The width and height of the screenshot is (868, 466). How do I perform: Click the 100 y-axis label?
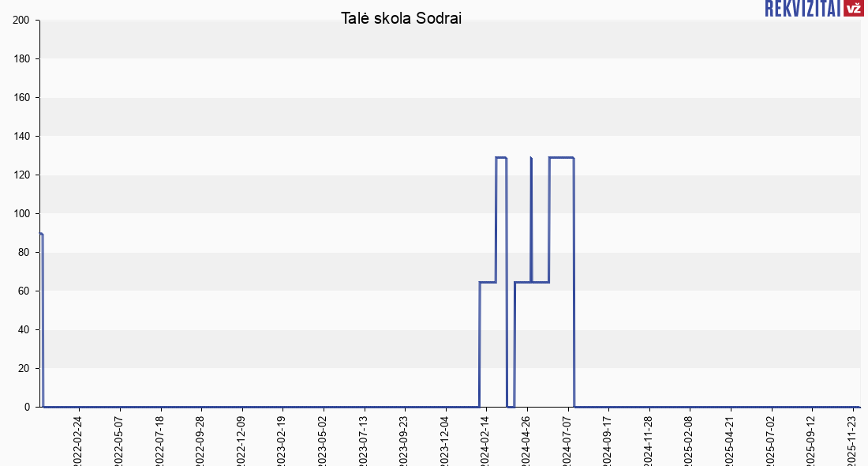(x=22, y=214)
